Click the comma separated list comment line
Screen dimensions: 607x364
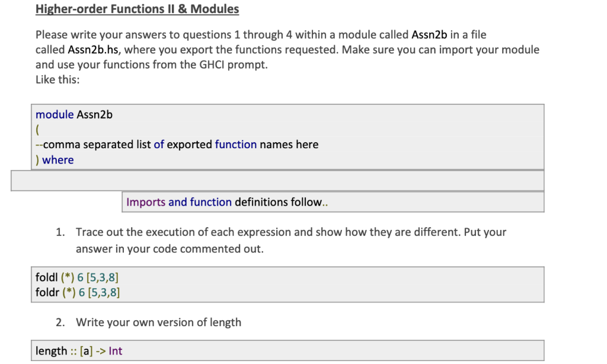[x=177, y=145]
